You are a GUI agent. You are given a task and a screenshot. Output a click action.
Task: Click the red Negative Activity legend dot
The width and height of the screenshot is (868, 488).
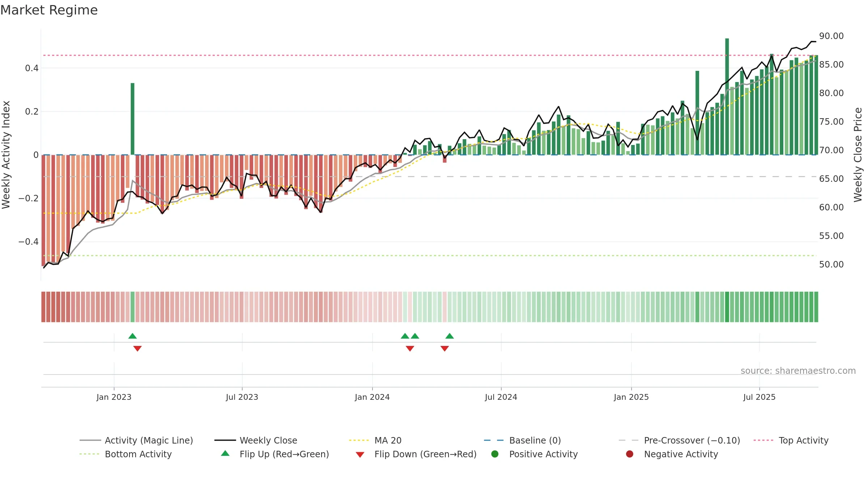(x=630, y=454)
